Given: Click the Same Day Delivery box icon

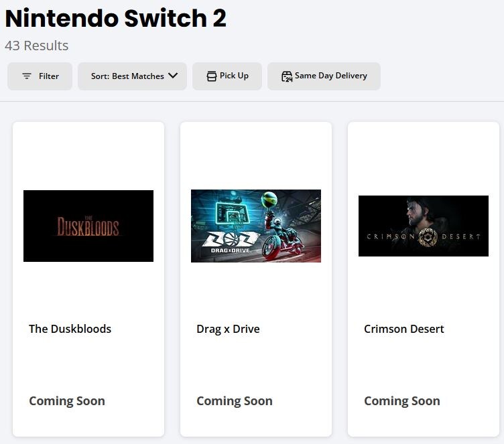Looking at the screenshot, I should [287, 76].
